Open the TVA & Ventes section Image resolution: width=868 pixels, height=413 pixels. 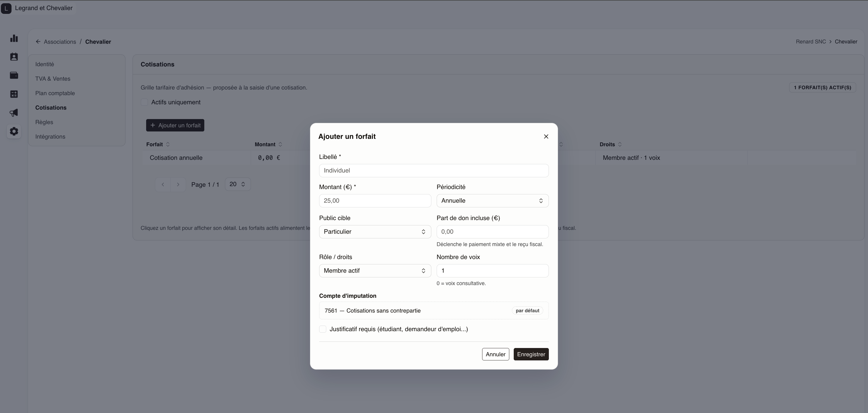tap(53, 79)
